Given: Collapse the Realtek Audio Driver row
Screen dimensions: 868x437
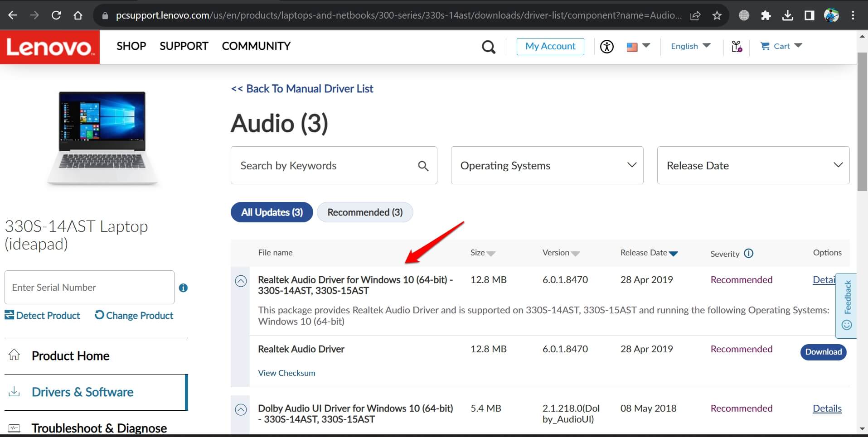Looking at the screenshot, I should 241,281.
